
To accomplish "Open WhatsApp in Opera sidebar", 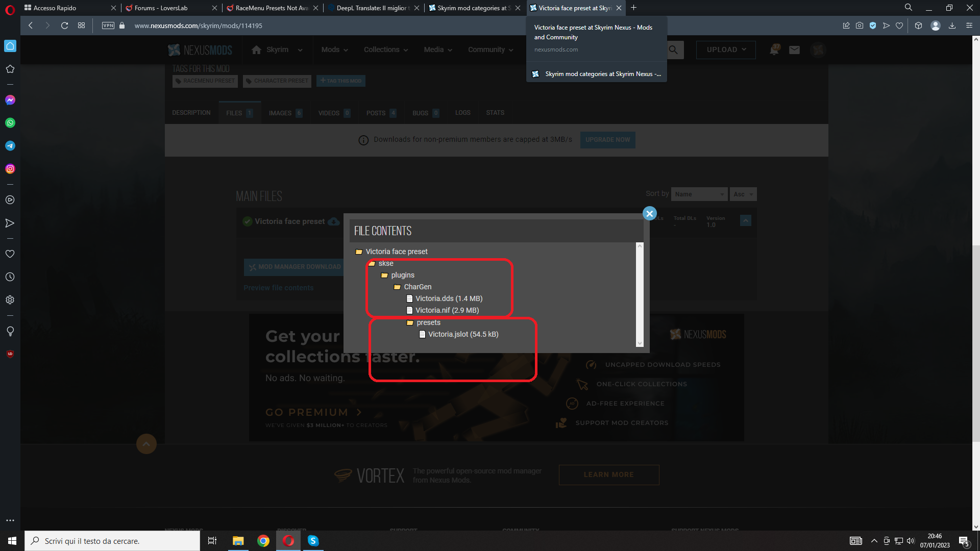I will click(x=10, y=123).
